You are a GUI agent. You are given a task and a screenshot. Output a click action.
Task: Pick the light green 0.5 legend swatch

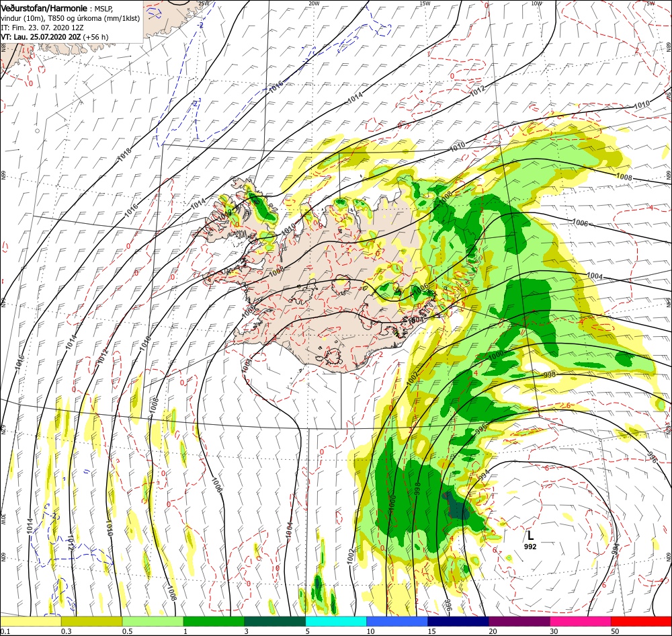(x=153, y=621)
